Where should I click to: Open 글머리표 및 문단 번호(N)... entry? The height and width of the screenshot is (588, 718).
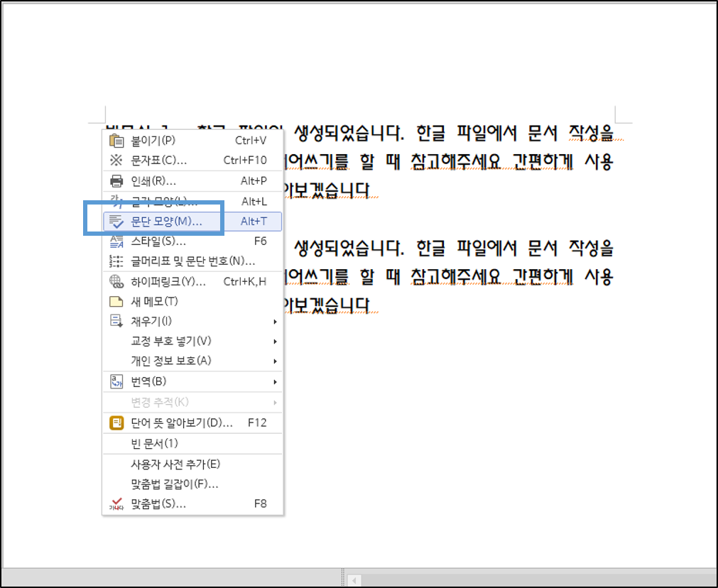click(192, 261)
